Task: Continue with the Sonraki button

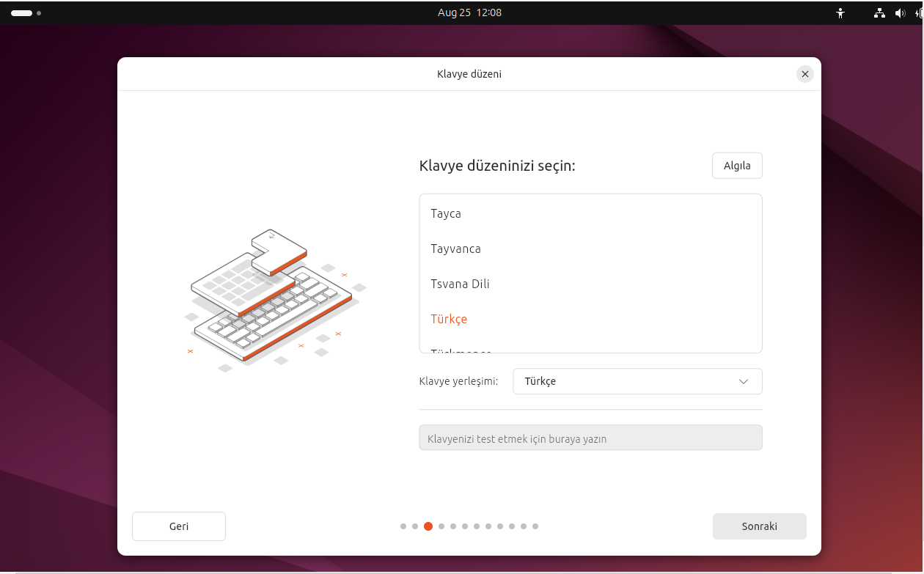Action: [760, 526]
